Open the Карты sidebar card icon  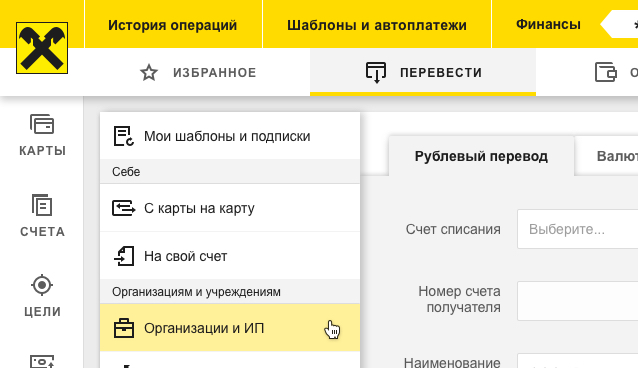coord(42,124)
